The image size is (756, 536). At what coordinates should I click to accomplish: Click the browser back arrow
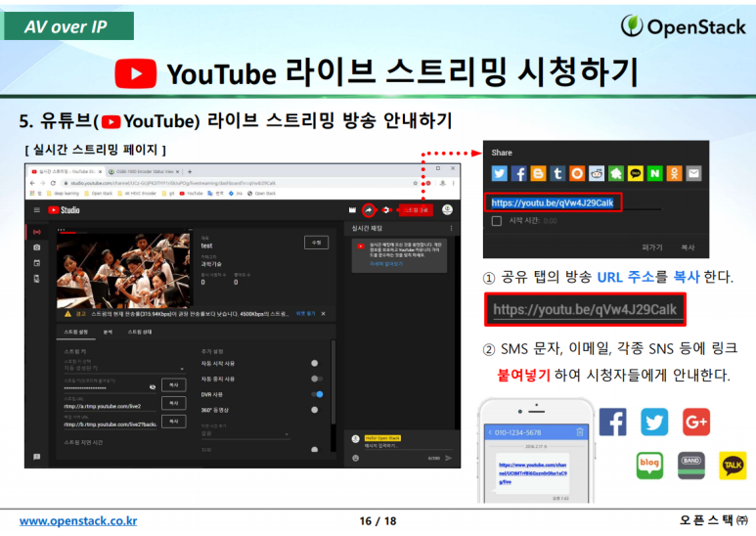tap(32, 183)
